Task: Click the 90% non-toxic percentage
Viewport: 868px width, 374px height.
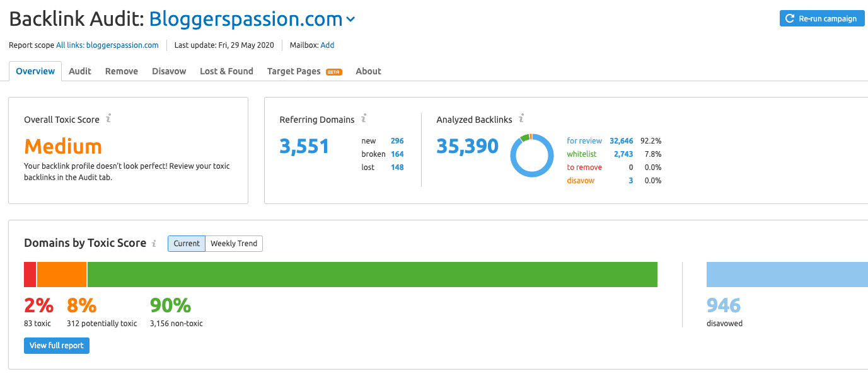Action: tap(170, 305)
